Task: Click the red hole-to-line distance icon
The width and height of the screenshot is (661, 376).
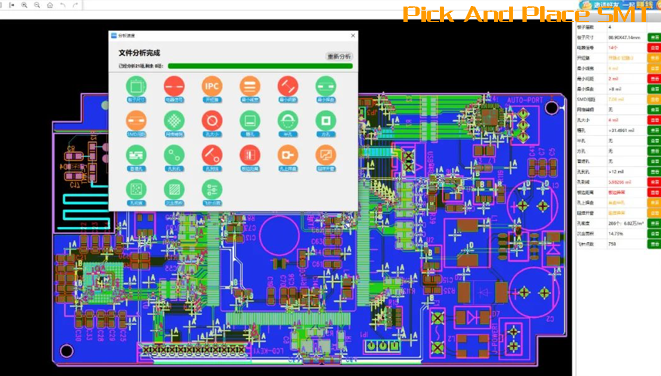Action: [x=212, y=156]
